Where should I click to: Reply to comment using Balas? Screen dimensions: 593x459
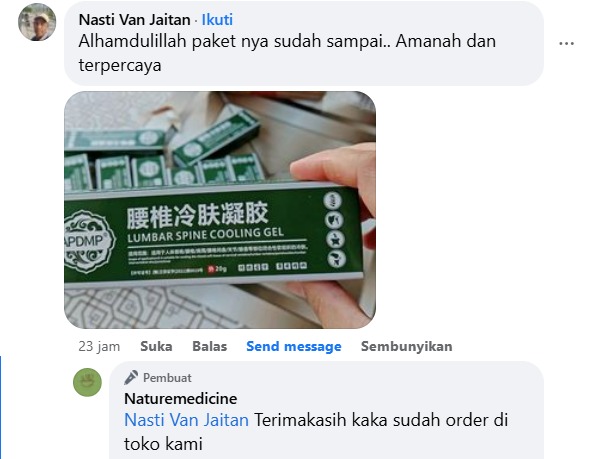pos(210,346)
